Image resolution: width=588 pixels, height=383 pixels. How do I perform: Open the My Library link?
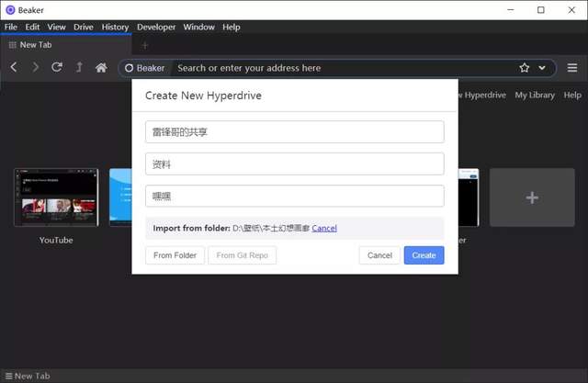point(534,95)
